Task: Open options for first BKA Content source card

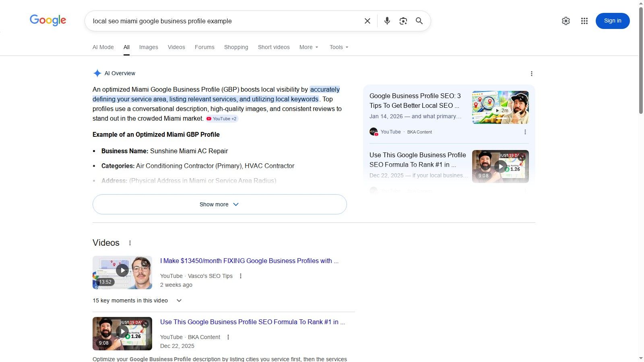Action: pyautogui.click(x=525, y=132)
